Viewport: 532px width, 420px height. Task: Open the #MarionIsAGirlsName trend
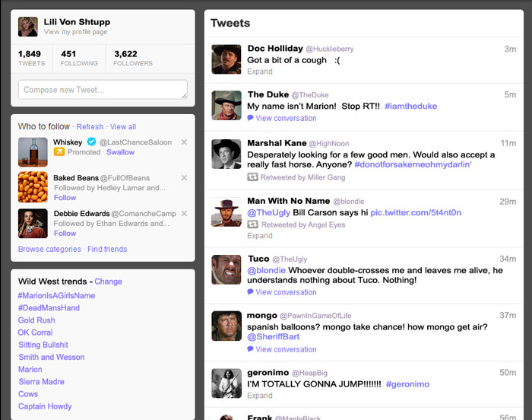coord(57,296)
